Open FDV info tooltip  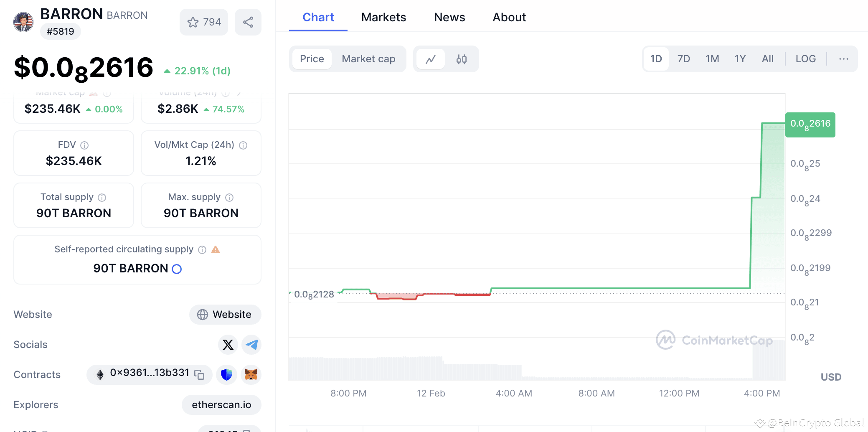click(85, 145)
